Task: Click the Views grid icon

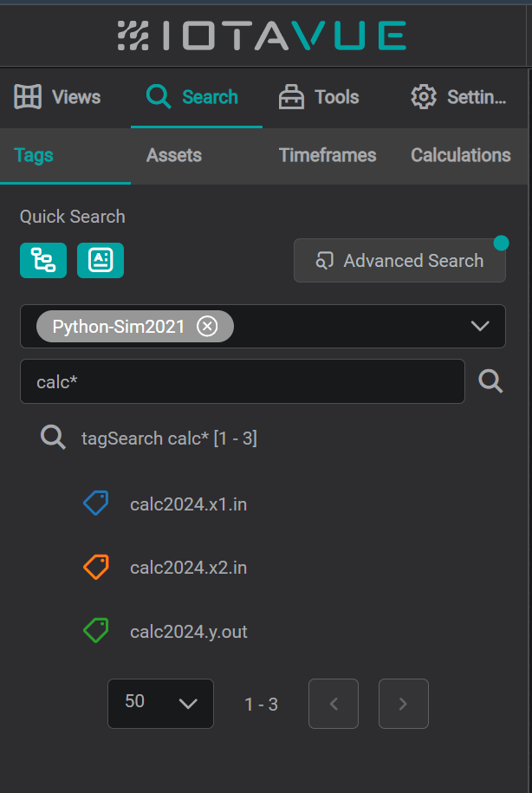Action: coord(28,96)
